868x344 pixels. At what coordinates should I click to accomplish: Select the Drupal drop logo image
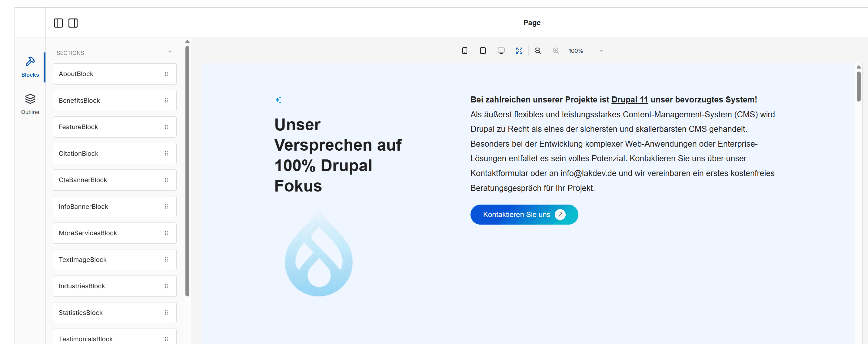[x=319, y=252]
